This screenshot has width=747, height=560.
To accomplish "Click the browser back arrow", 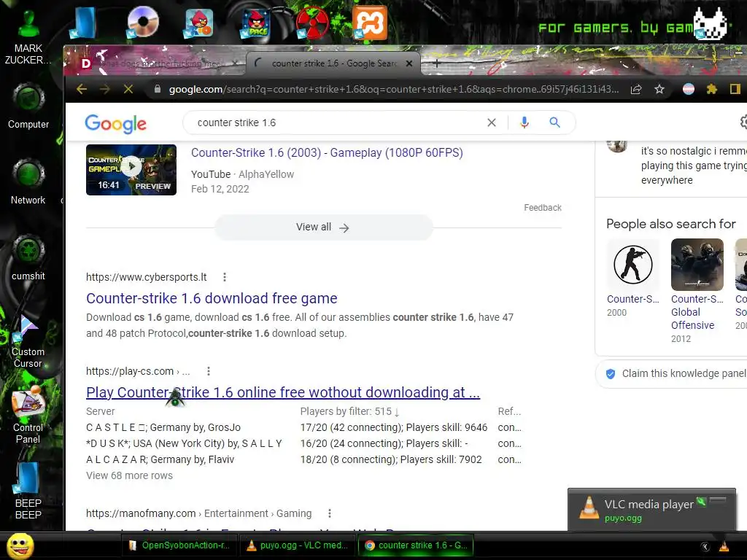I will pyautogui.click(x=82, y=89).
